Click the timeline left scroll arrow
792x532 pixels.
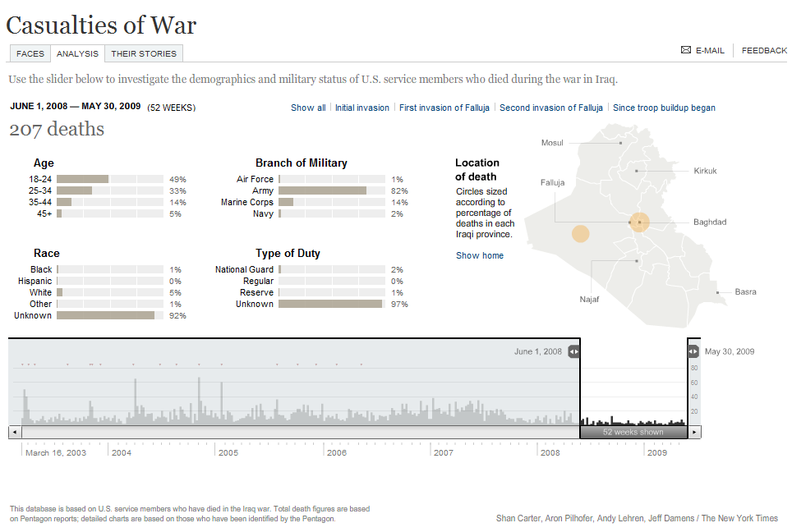14,432
